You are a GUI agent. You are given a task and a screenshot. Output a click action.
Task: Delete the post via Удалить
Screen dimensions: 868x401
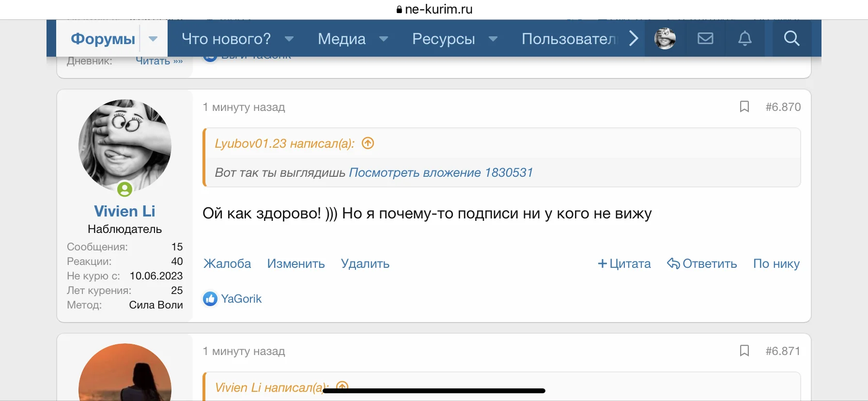coord(365,263)
